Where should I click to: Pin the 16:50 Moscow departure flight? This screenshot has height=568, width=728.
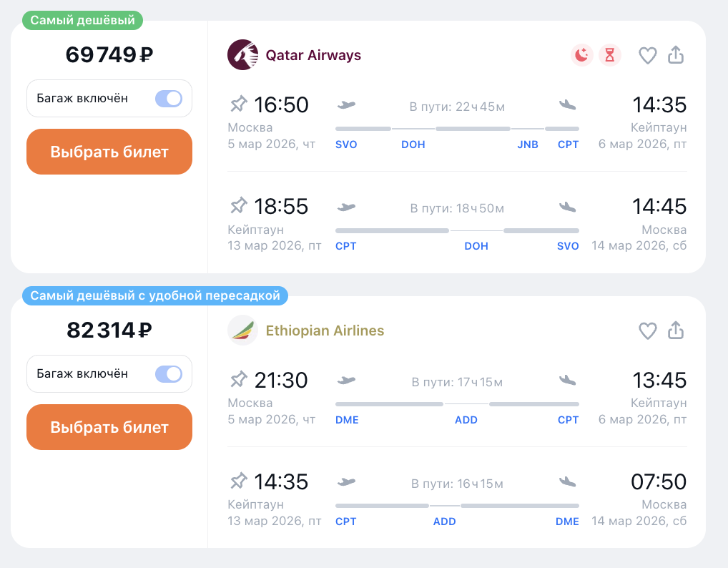237,104
